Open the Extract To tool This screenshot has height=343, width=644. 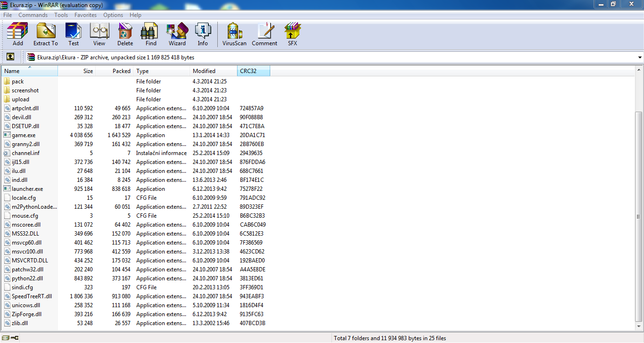(x=46, y=34)
